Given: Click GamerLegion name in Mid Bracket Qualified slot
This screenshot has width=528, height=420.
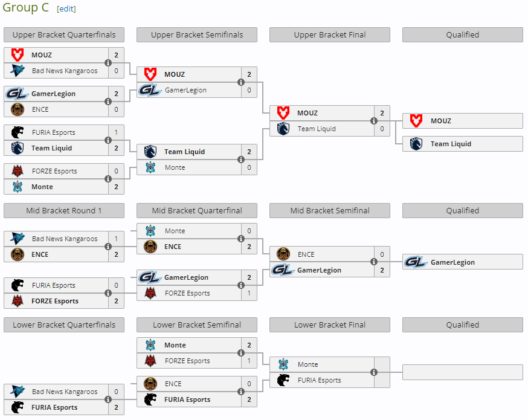Looking at the screenshot, I should point(452,262).
